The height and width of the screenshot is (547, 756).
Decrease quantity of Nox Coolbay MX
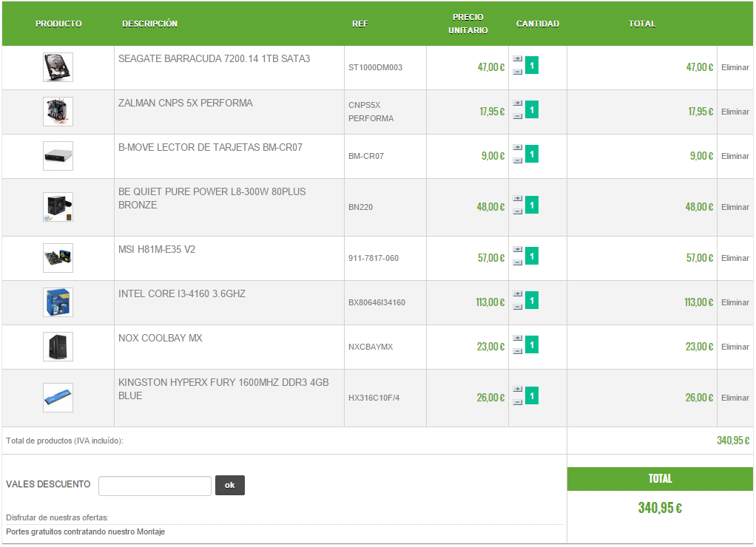click(x=517, y=351)
